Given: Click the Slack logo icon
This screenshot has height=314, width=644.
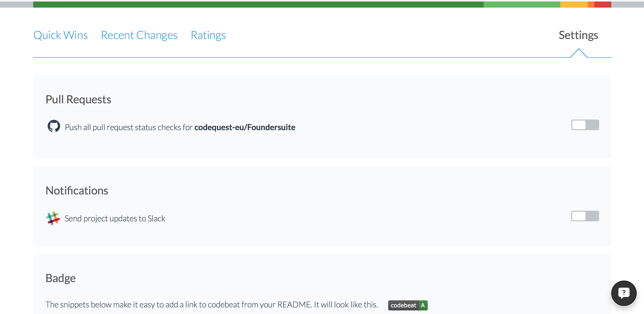Looking at the screenshot, I should click(x=53, y=218).
